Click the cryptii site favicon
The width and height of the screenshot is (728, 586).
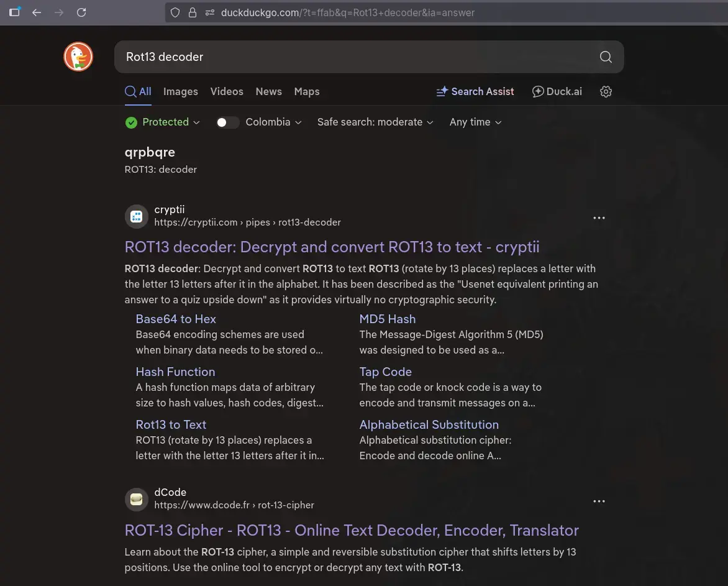pyautogui.click(x=137, y=216)
